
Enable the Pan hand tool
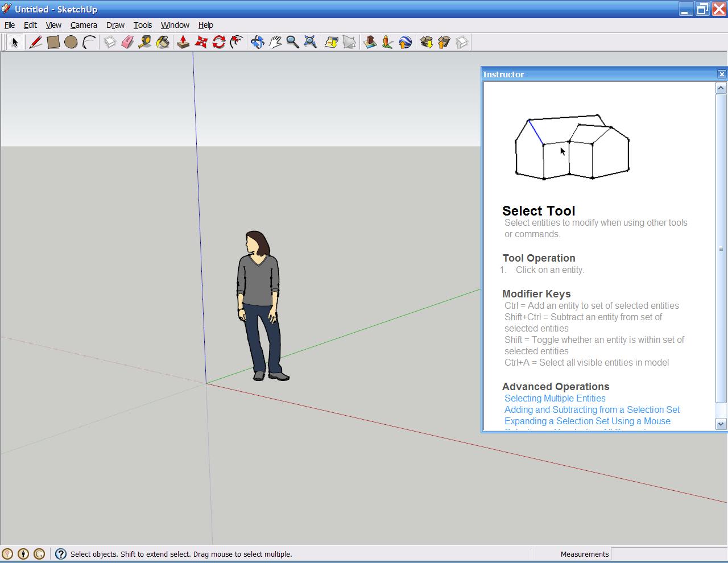[275, 42]
